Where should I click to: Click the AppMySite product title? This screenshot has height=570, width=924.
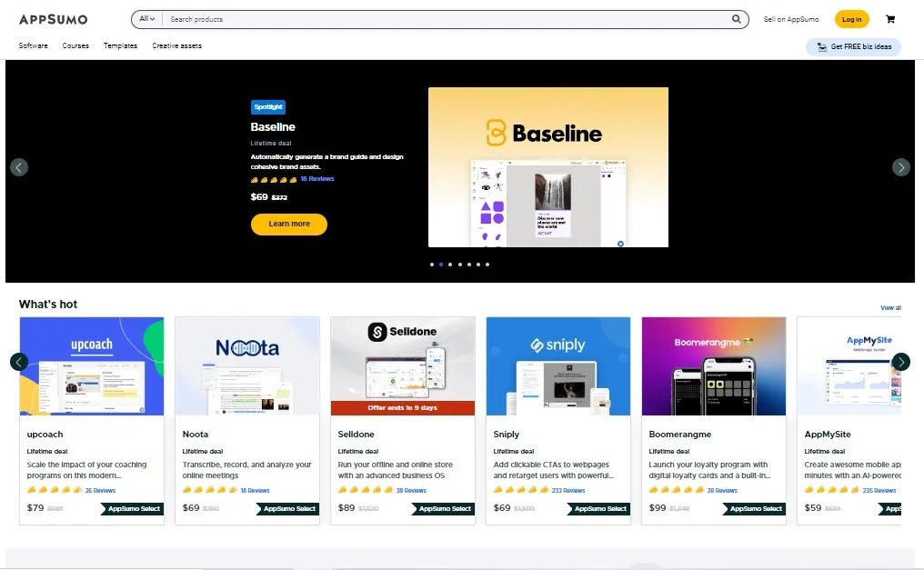point(828,434)
